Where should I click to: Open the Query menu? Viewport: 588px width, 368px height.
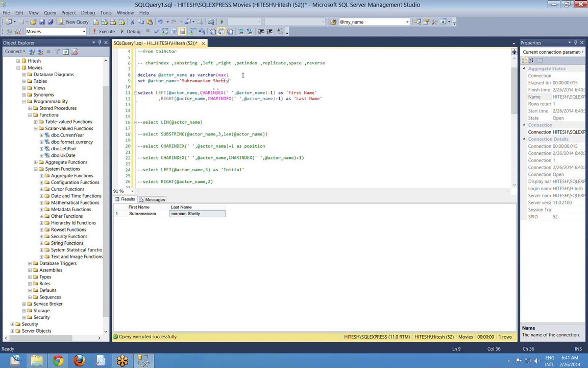click(50, 13)
